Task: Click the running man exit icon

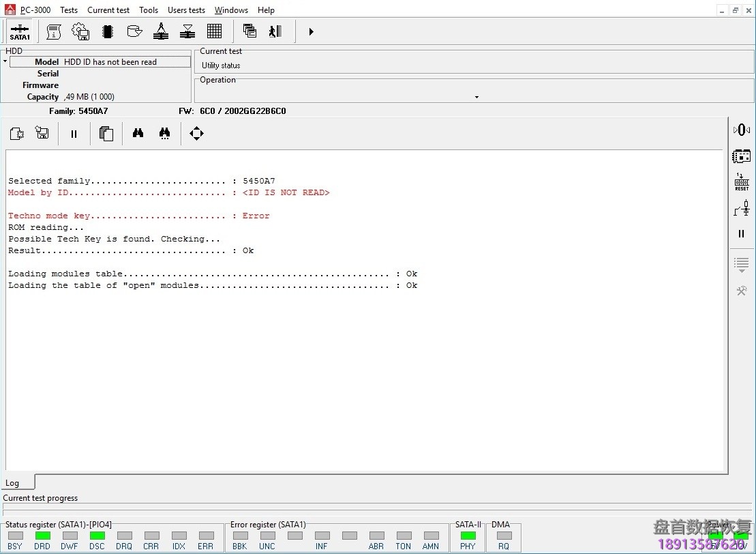Action: pos(275,31)
